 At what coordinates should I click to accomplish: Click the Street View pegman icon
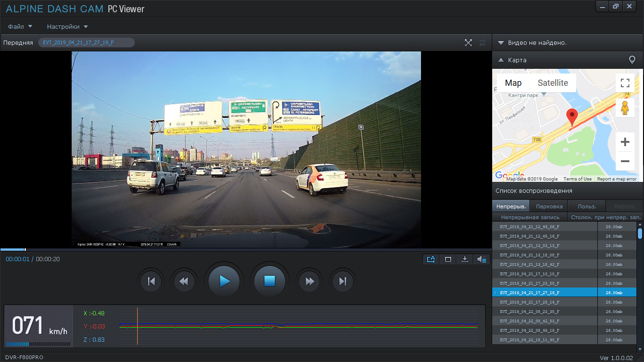tap(625, 108)
